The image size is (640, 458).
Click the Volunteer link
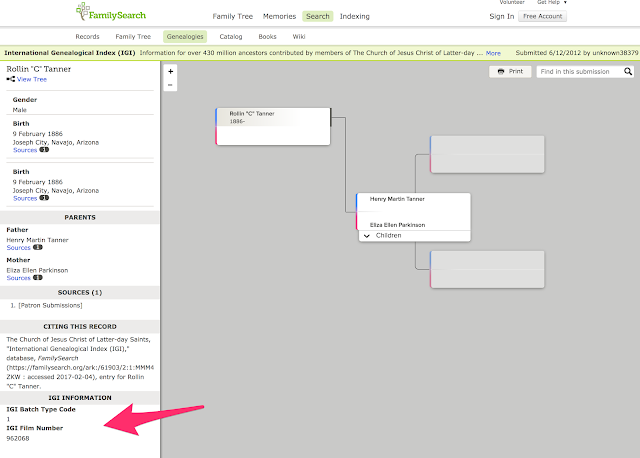[x=512, y=2]
